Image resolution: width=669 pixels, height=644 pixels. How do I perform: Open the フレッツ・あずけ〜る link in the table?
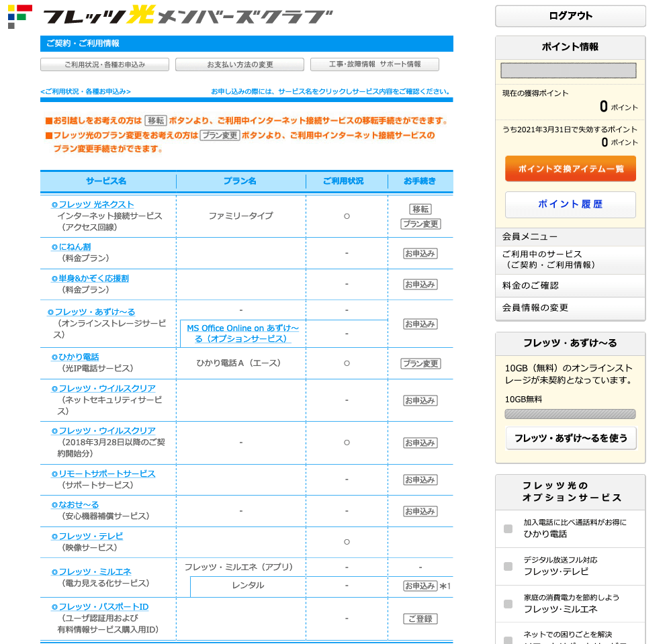pyautogui.click(x=91, y=312)
